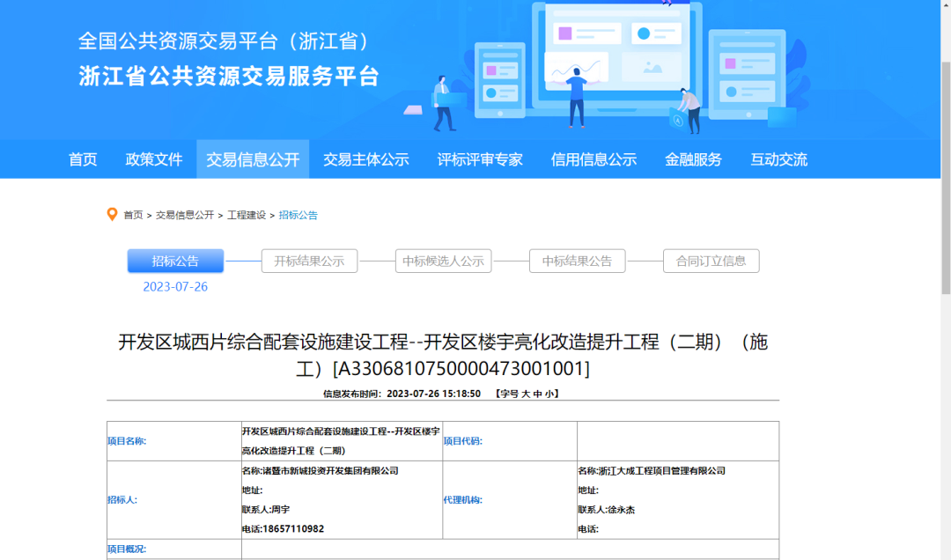Switch to 中标候选人公示 stage
The width and height of the screenshot is (951, 560).
443,261
